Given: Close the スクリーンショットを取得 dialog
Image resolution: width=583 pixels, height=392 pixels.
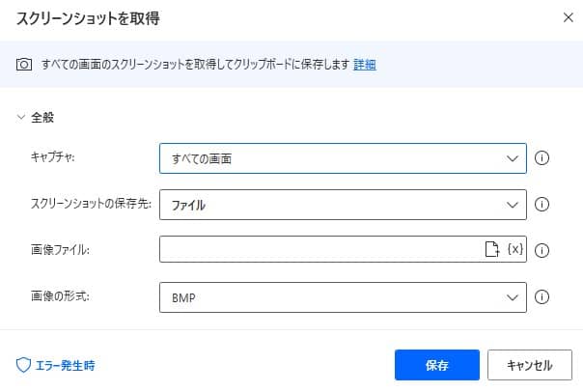Looking at the screenshot, I should pyautogui.click(x=565, y=18).
